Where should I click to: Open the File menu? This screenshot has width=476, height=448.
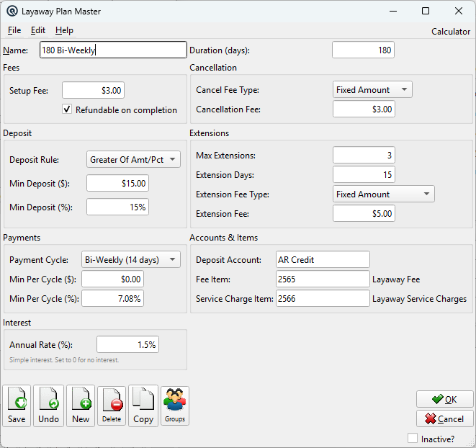tap(14, 30)
